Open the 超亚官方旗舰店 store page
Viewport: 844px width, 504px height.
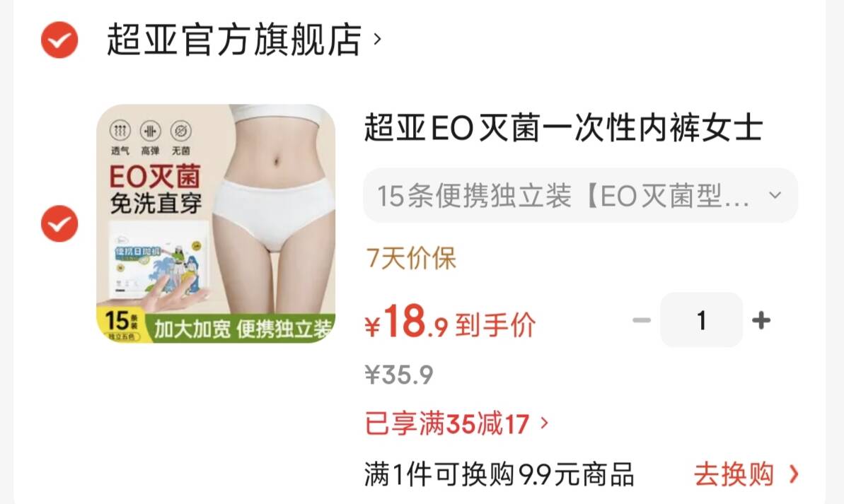click(x=233, y=40)
